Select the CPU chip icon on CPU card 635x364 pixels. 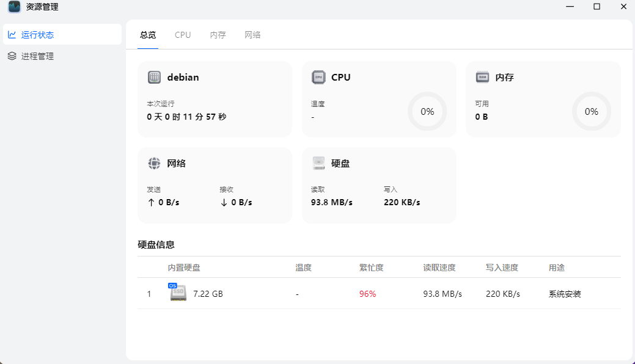(x=318, y=77)
